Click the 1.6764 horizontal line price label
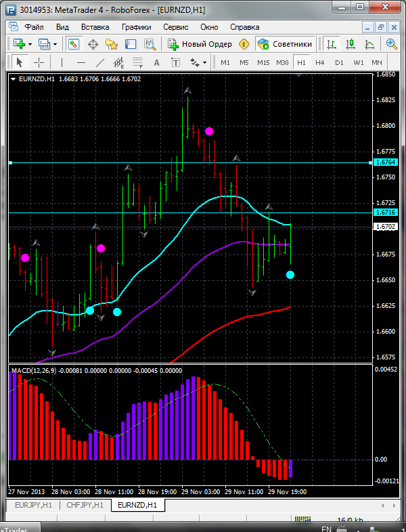406x532 pixels. pyautogui.click(x=386, y=162)
